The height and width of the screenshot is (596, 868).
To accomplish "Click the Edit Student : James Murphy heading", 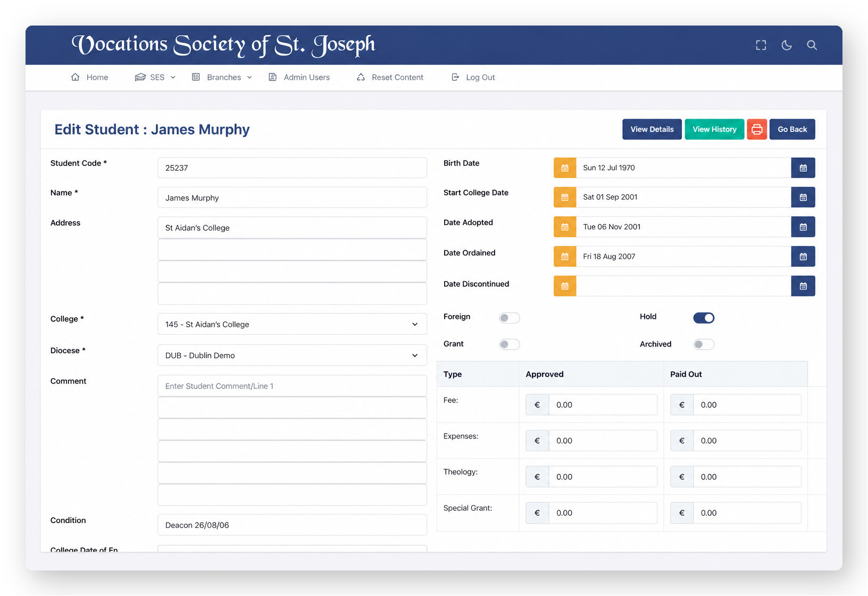I will pyautogui.click(x=152, y=129).
